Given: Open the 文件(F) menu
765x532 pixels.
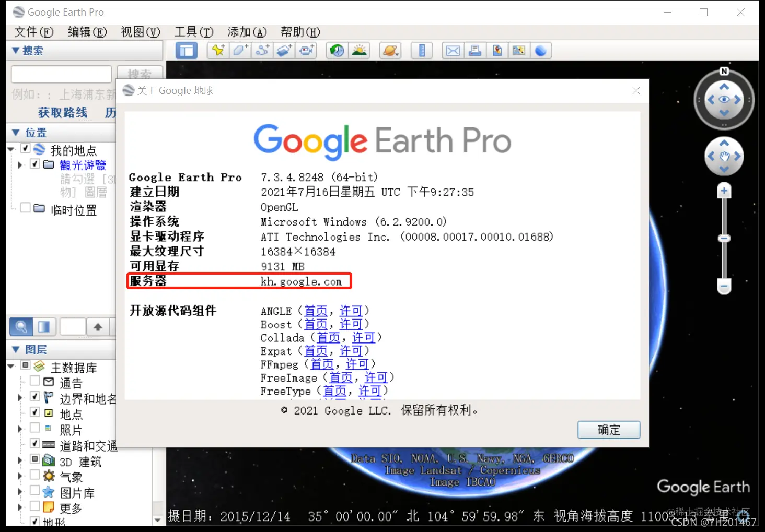Looking at the screenshot, I should (34, 32).
